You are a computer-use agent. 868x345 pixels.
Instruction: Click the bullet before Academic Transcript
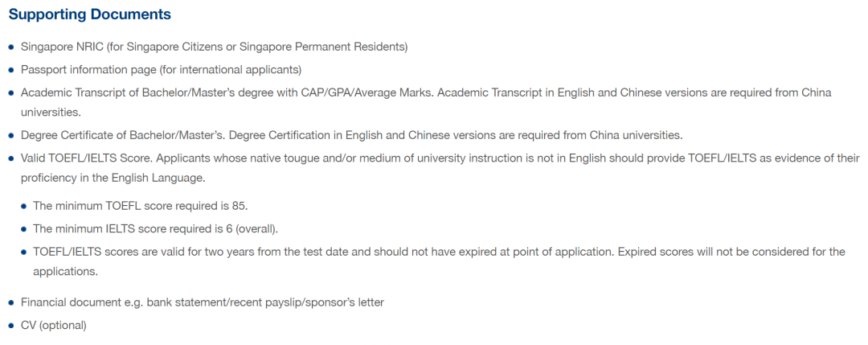click(11, 93)
